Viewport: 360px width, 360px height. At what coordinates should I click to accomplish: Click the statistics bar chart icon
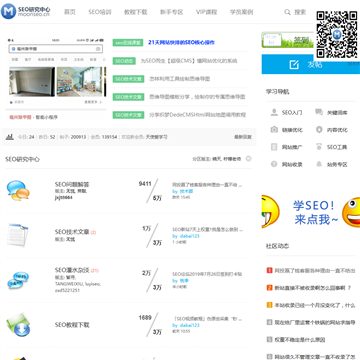(10, 137)
